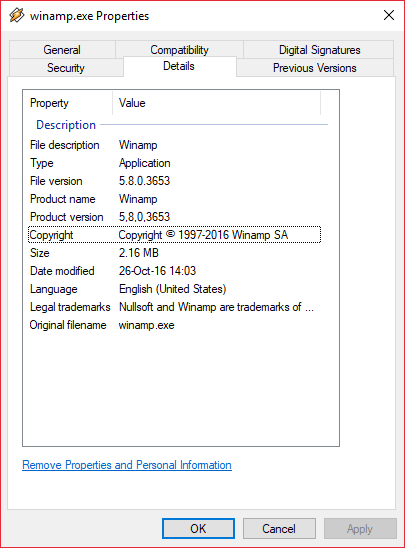Screen dimensions: 405x548
Task: Switch to the Security tab
Action: click(66, 67)
